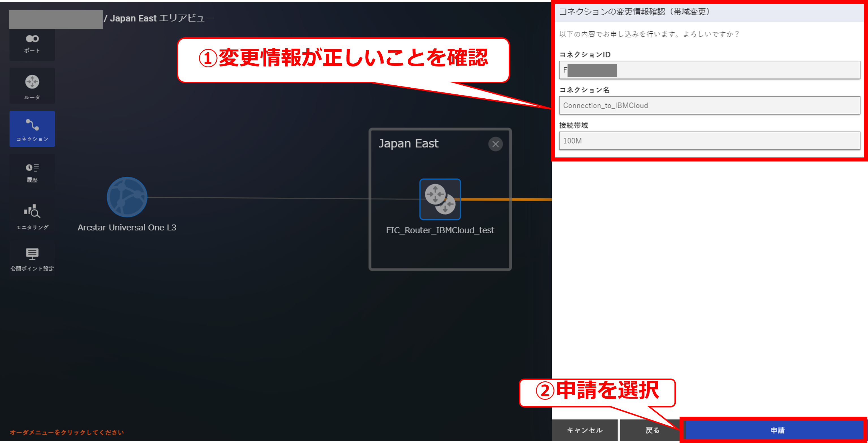868x443 pixels.
Task: Open the ポート (Port) sidebar icon
Action: [x=32, y=44]
